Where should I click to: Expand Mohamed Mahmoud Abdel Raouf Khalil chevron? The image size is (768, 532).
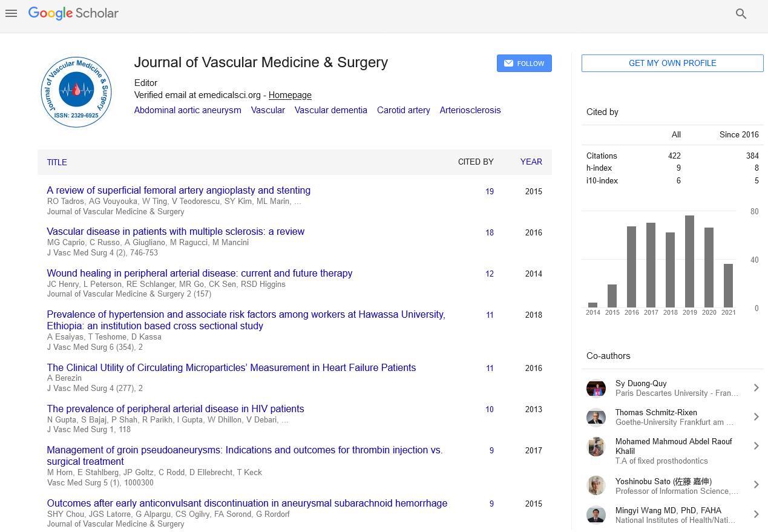tap(756, 446)
